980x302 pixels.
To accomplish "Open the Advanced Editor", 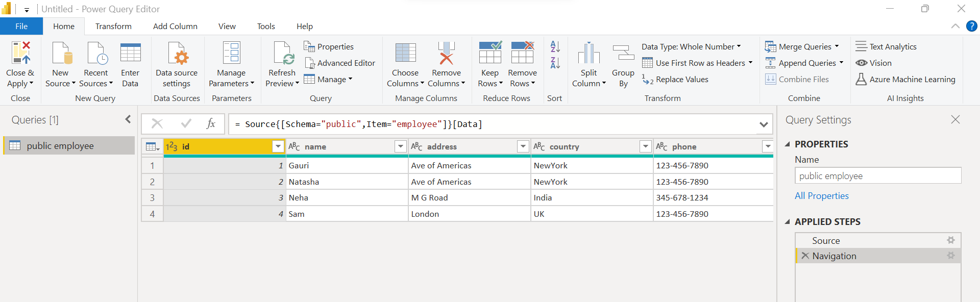I will coord(340,63).
